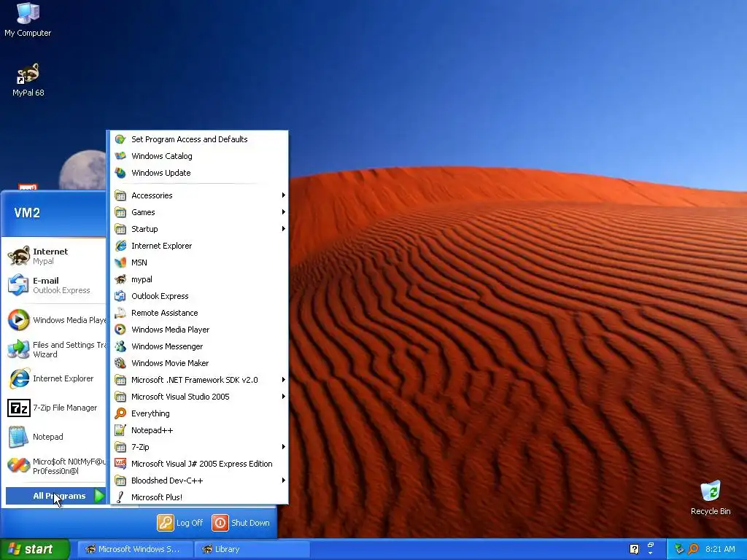
Task: Click the Visual J# 2005 Express icon
Action: click(120, 464)
